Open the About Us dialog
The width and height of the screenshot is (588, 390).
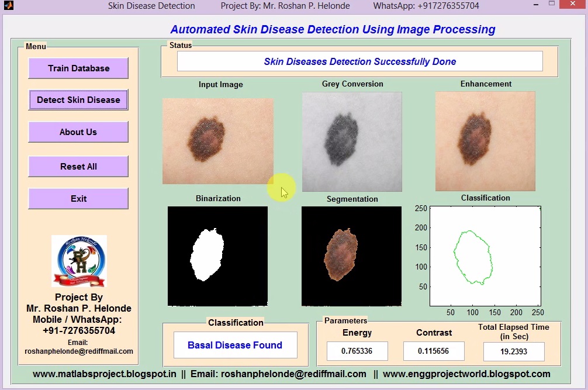[x=78, y=132]
